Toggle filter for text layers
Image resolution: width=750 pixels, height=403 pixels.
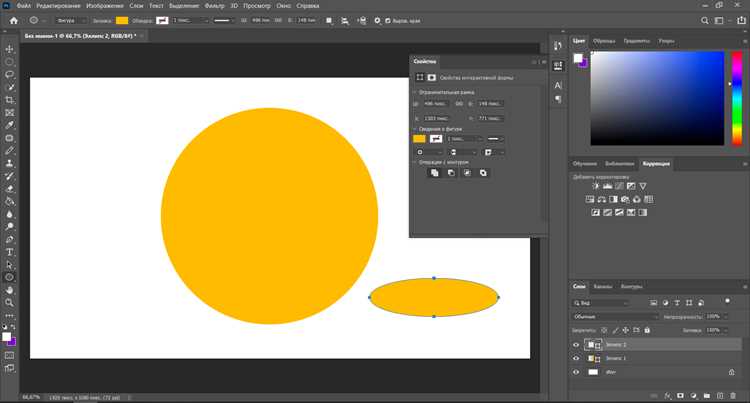(x=677, y=303)
